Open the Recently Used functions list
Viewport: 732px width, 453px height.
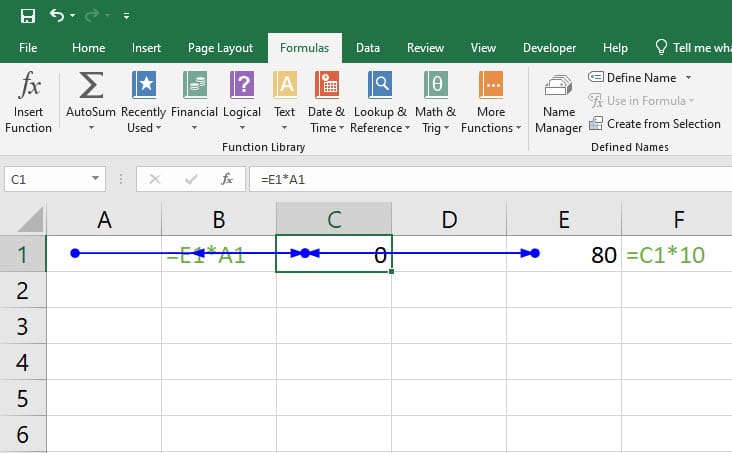point(143,102)
